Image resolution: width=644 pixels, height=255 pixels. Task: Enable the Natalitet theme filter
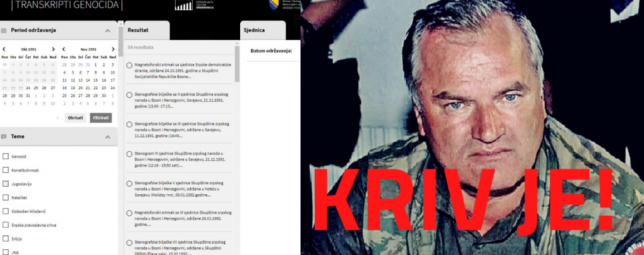pyautogui.click(x=6, y=197)
